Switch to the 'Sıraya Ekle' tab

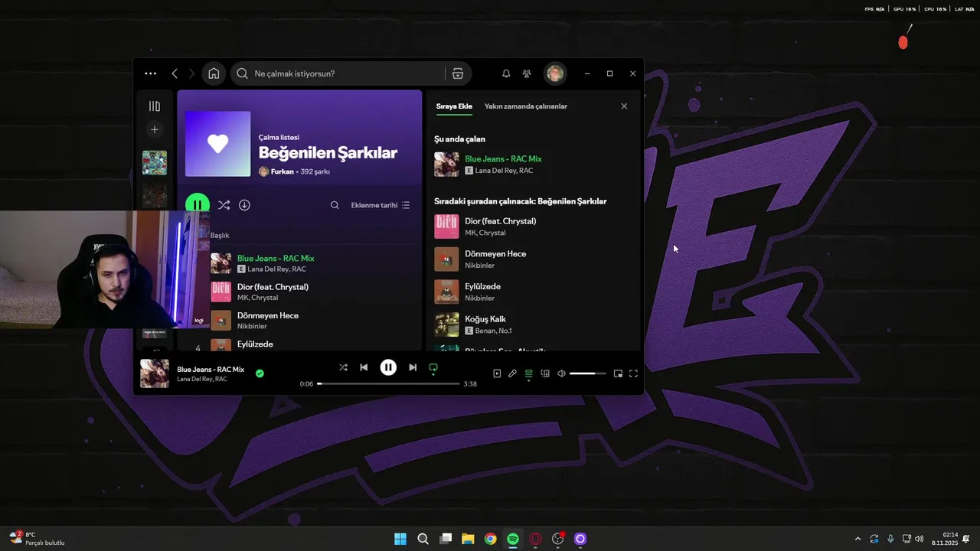[x=454, y=106]
